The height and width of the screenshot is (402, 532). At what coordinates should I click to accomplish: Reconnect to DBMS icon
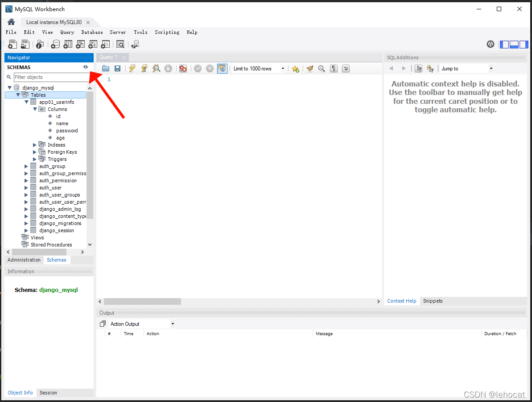[x=136, y=44]
